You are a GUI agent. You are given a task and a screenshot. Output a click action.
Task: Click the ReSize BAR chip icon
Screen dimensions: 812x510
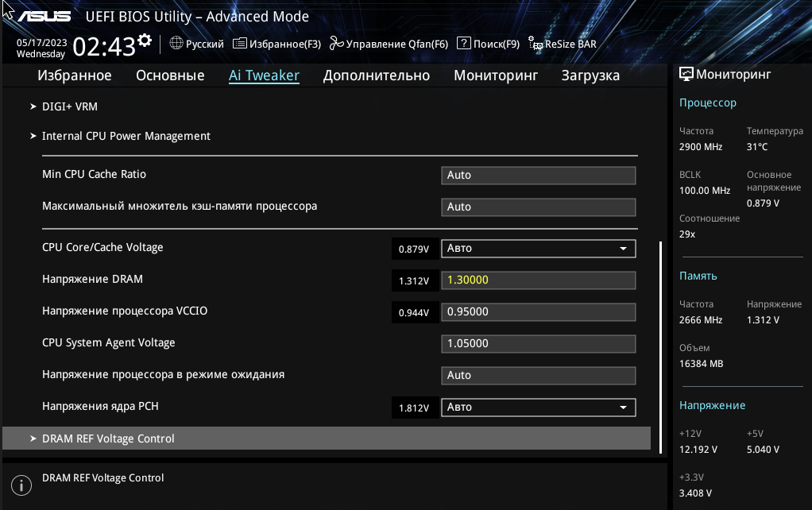[536, 44]
